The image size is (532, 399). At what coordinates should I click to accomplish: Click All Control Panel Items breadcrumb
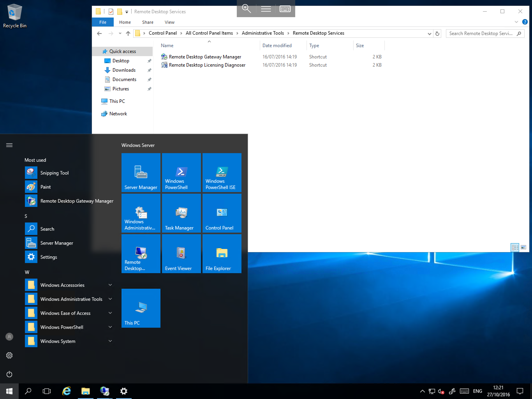pyautogui.click(x=209, y=33)
